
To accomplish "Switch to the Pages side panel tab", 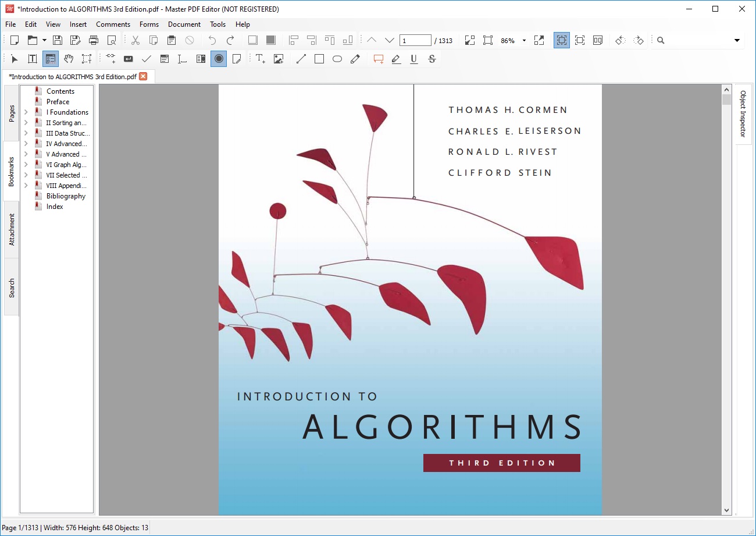I will click(x=12, y=113).
